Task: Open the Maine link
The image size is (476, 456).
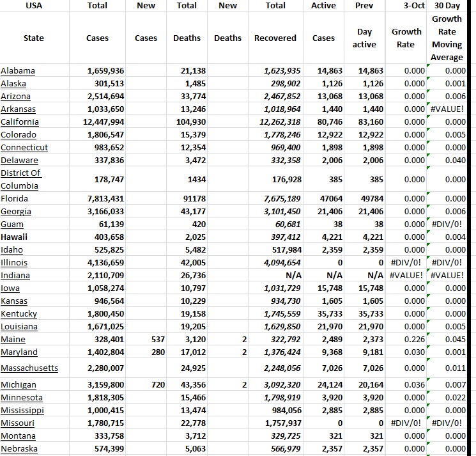Action: click(x=13, y=340)
